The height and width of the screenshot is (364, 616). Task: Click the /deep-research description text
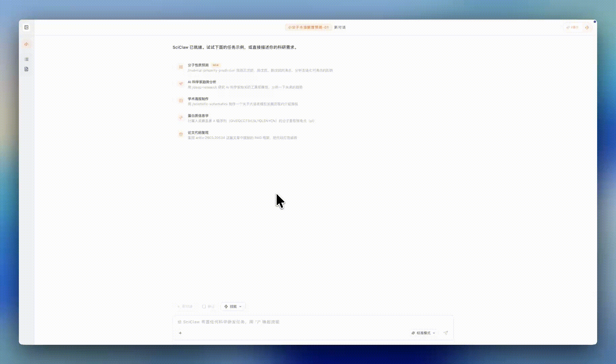[245, 87]
